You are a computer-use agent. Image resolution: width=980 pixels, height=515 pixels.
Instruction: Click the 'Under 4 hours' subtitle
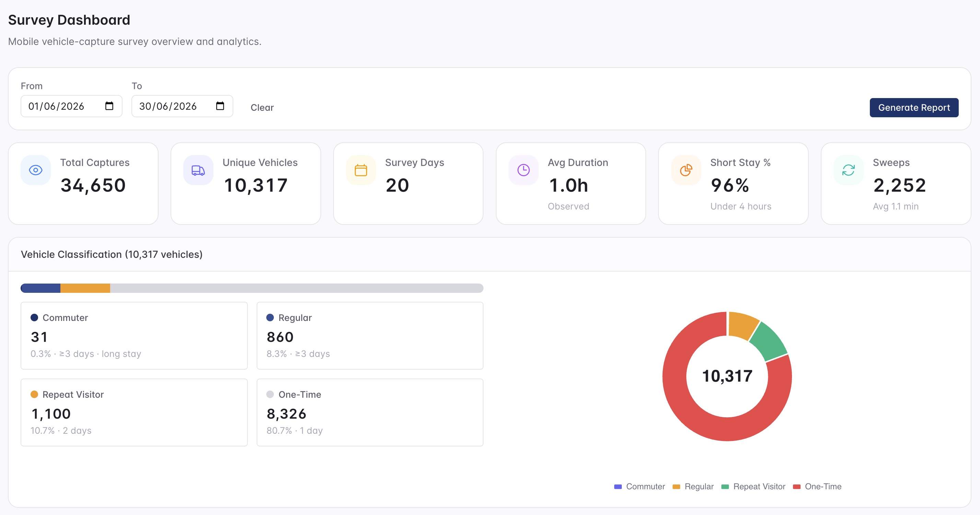(741, 206)
